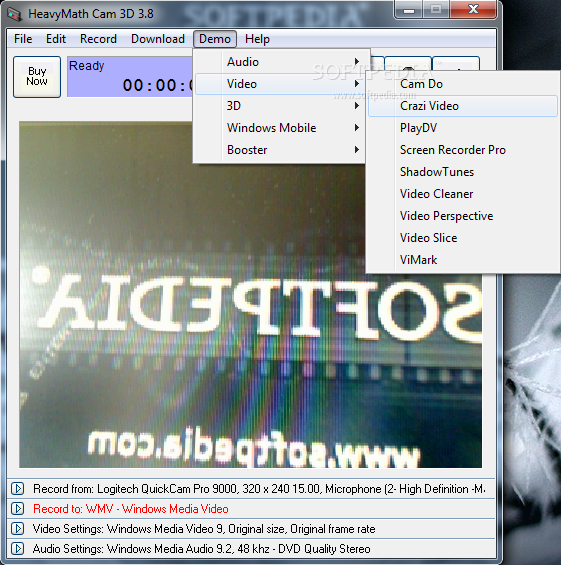Screen dimensions: 561x565
Task: Select Crazi Video demo
Action: coord(463,106)
